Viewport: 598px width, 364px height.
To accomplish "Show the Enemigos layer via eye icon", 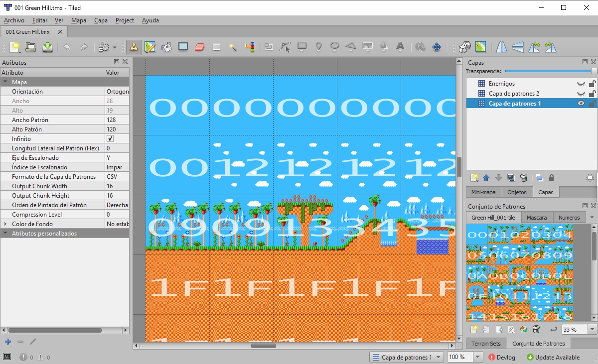I will 581,84.
